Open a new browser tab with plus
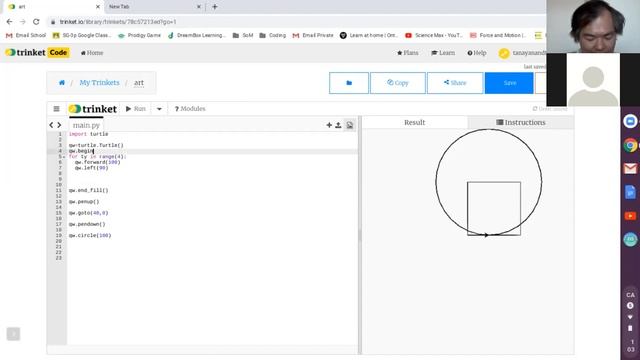This screenshot has width=640, height=360. [215, 7]
